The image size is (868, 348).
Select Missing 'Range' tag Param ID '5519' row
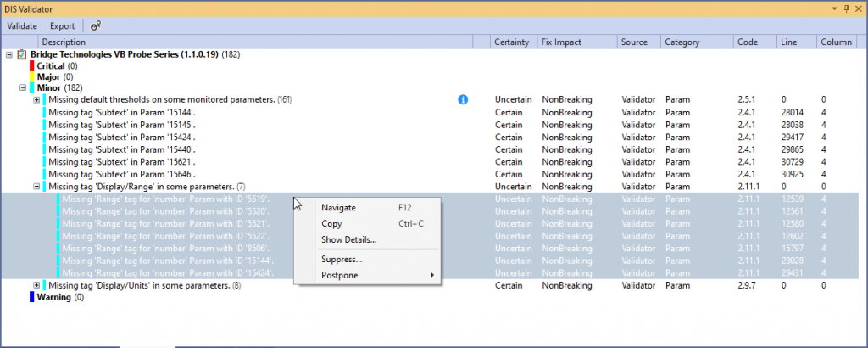(430, 199)
